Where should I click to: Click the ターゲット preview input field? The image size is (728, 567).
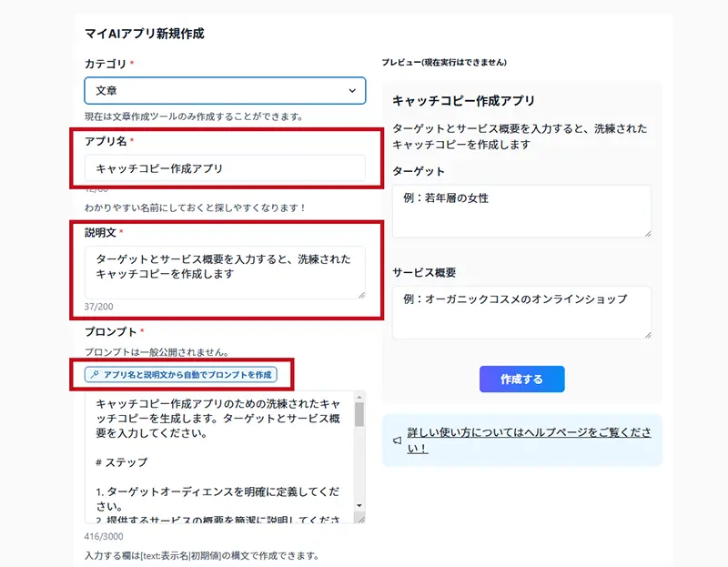521,211
